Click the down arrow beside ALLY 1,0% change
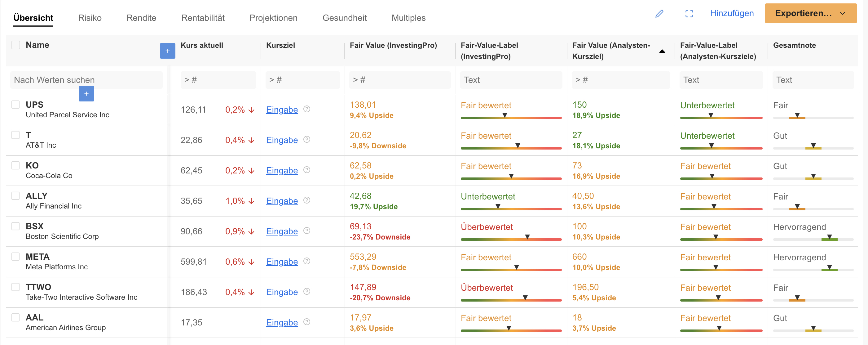 (x=251, y=201)
